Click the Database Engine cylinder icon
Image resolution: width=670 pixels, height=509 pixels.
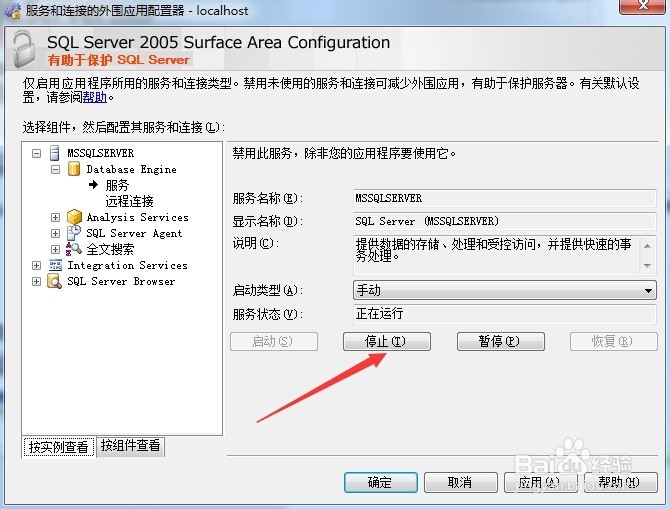pos(74,169)
